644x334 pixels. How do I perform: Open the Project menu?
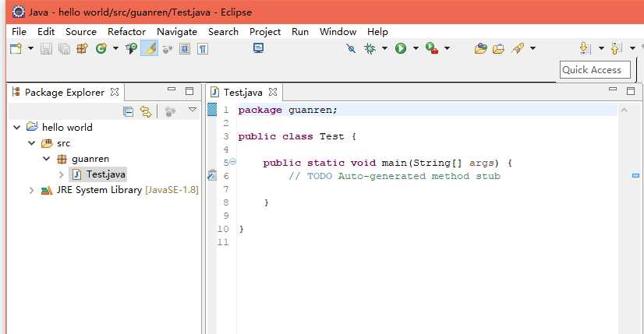[265, 32]
